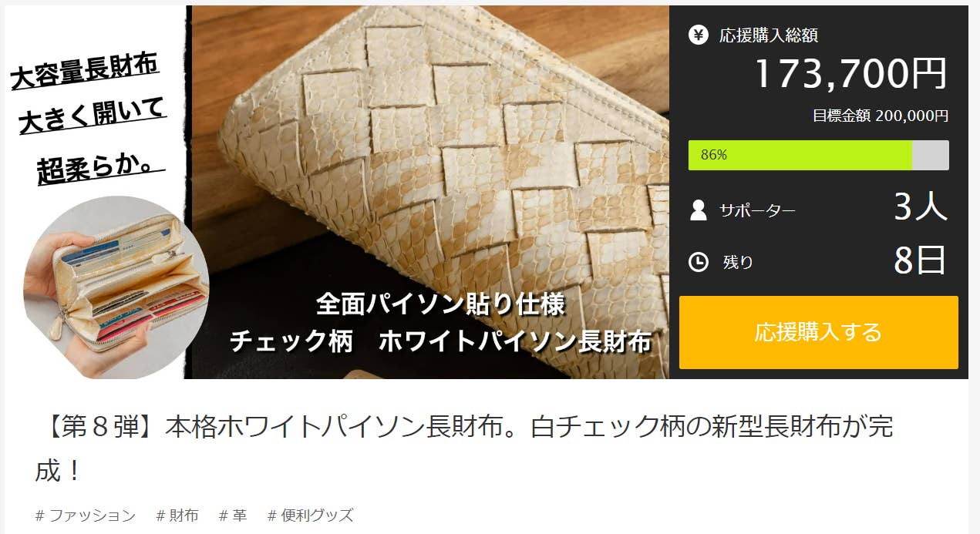Click the green 86% progress bar
Viewport: 980px width, 534px height.
click(x=800, y=155)
